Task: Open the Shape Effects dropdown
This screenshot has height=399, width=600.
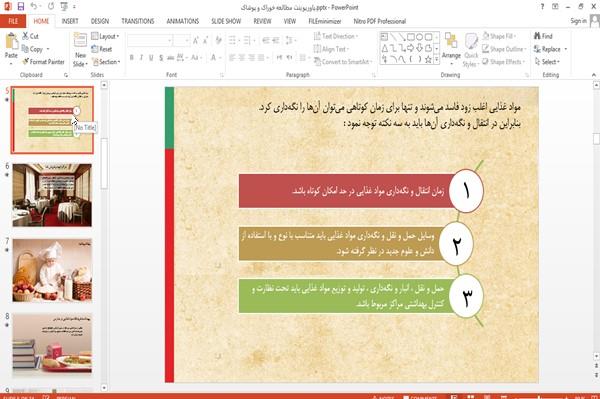Action: pyautogui.click(x=503, y=62)
